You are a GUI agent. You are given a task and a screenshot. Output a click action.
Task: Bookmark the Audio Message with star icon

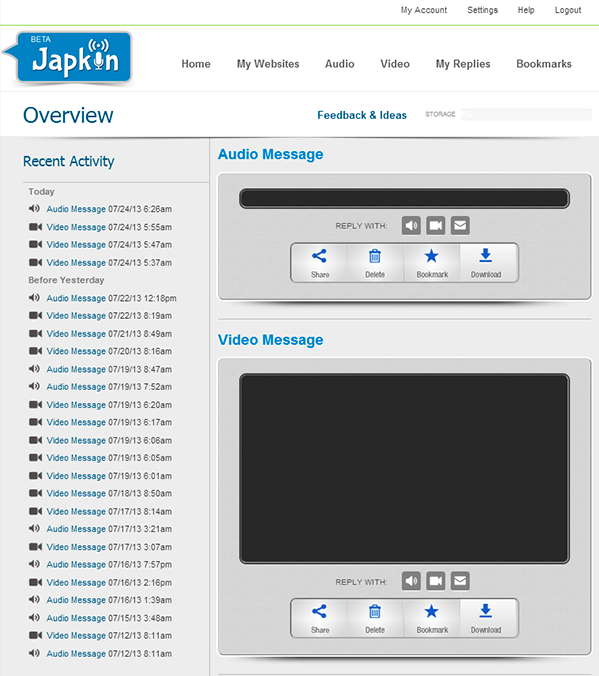432,263
